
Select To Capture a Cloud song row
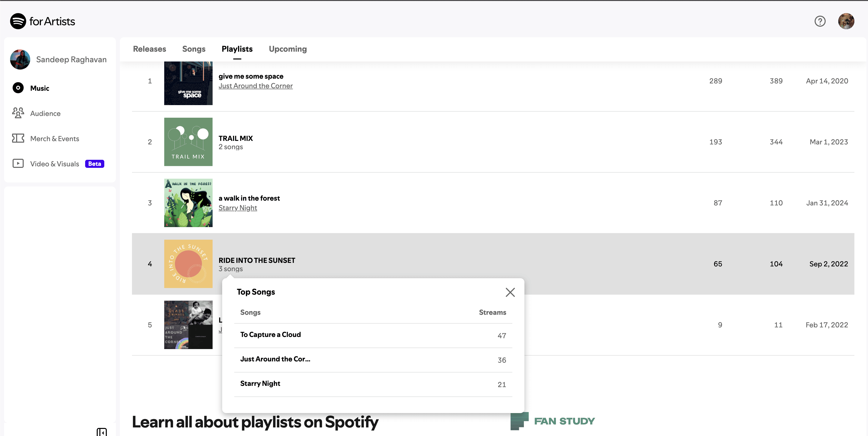click(270, 334)
